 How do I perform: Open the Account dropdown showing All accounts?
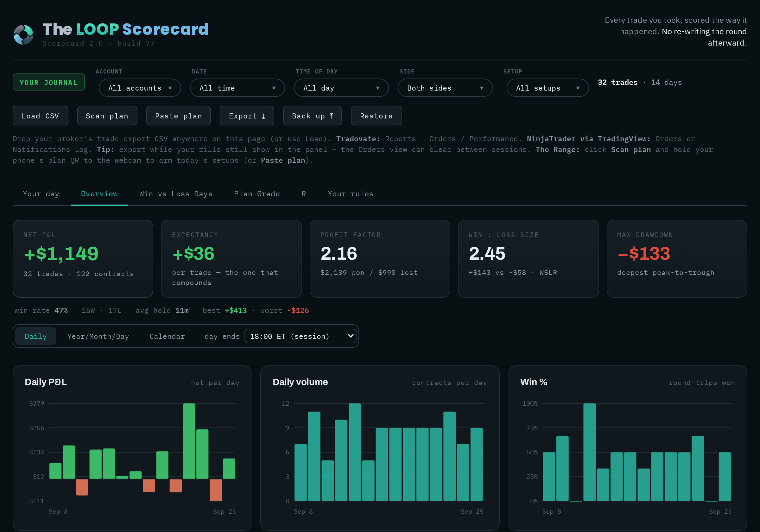(140, 88)
